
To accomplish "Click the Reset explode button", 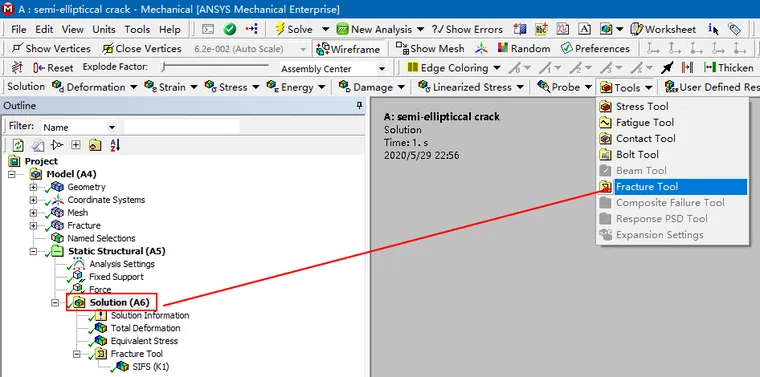I will pos(53,68).
